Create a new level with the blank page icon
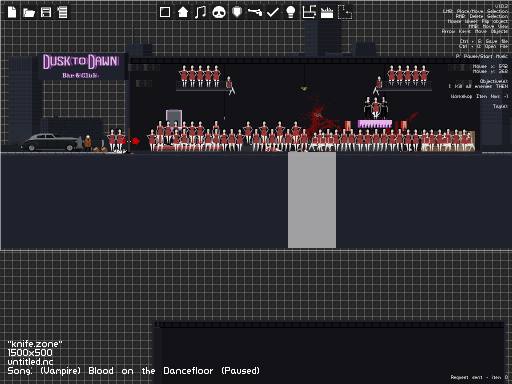The width and height of the screenshot is (512, 384). pyautogui.click(x=12, y=12)
